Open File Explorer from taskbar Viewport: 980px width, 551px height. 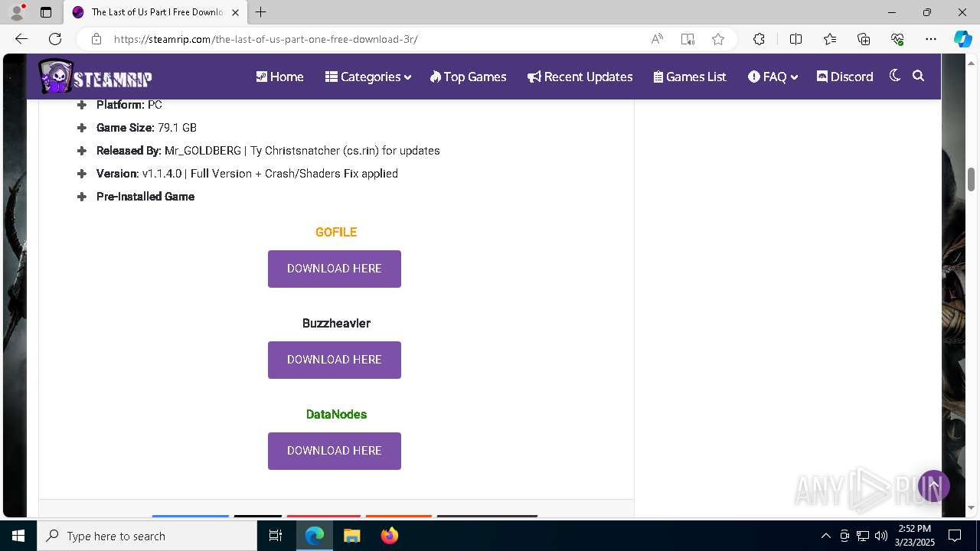(351, 536)
